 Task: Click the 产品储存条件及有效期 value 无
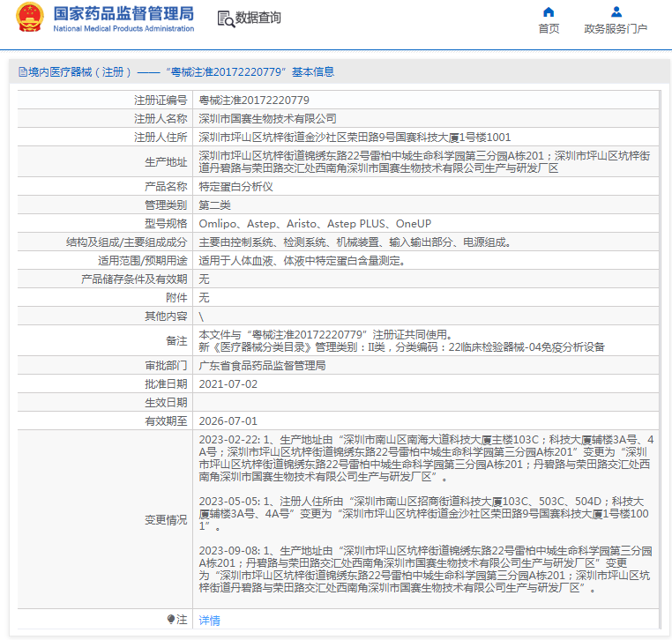tap(204, 279)
